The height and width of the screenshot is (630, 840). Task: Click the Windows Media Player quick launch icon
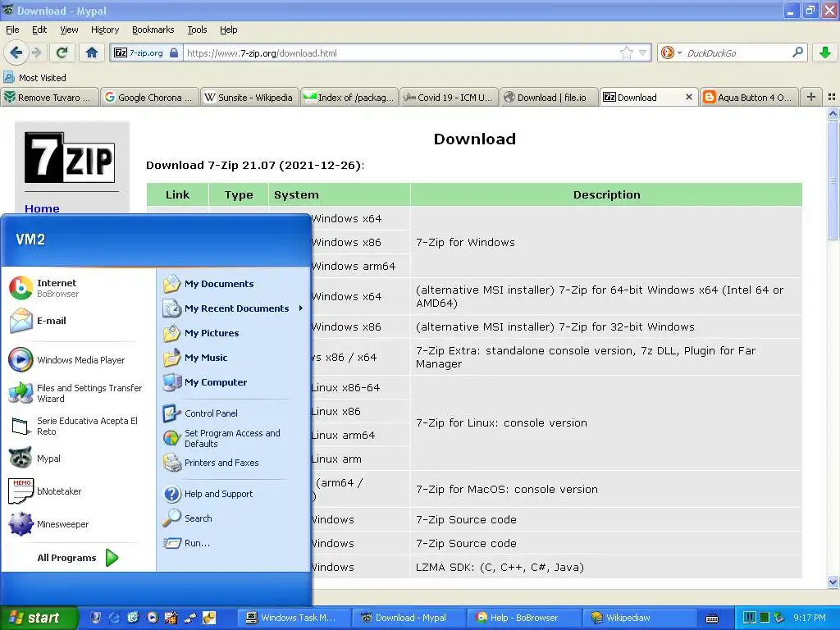pos(152,618)
